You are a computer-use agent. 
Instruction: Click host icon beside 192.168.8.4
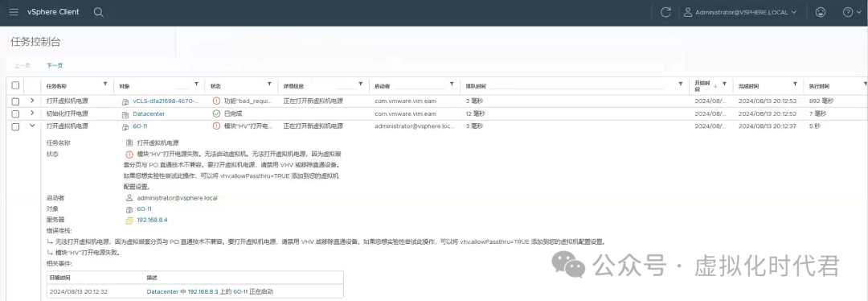[129, 221]
